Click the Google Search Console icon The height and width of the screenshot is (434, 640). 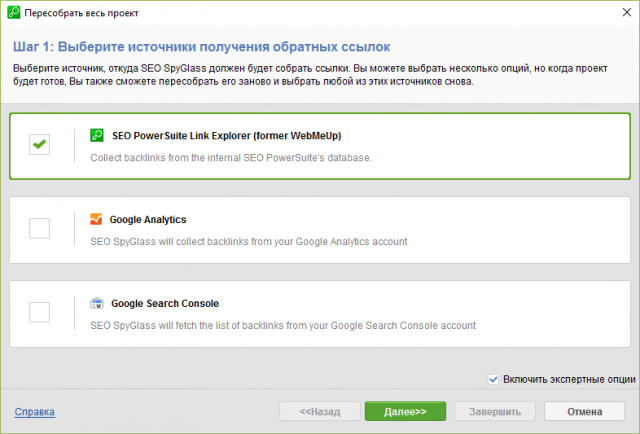97,303
